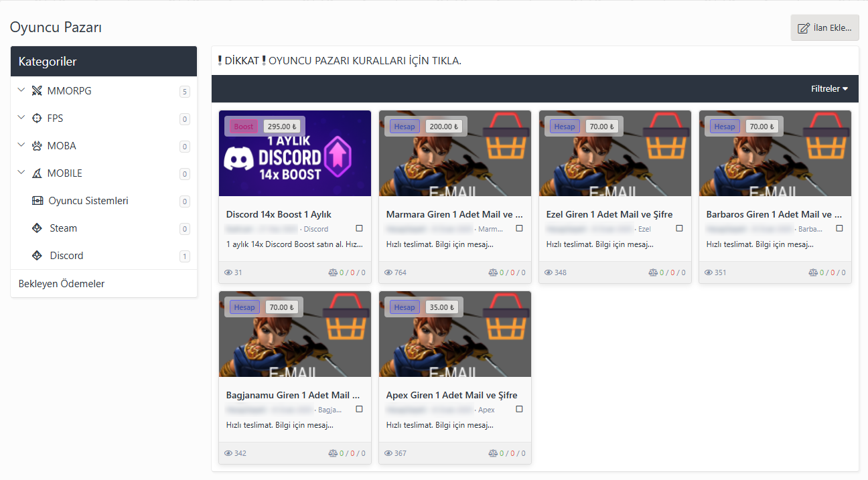Click the MOBA paw icon
The image size is (868, 480).
pos(37,146)
